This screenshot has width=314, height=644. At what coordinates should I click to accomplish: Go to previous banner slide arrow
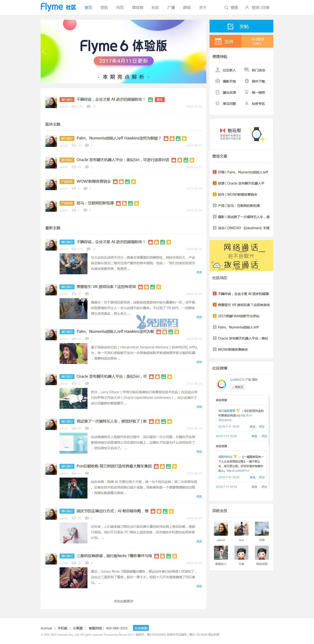pos(44,52)
